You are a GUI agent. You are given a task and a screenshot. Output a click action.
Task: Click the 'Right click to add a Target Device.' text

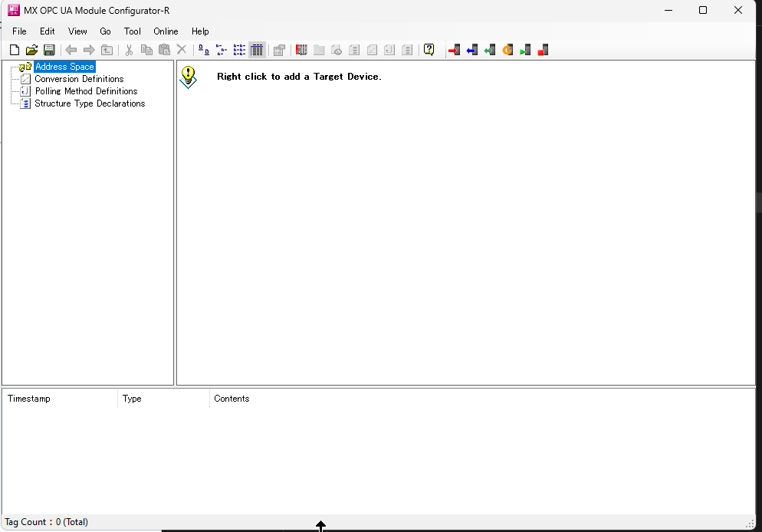[x=299, y=77]
